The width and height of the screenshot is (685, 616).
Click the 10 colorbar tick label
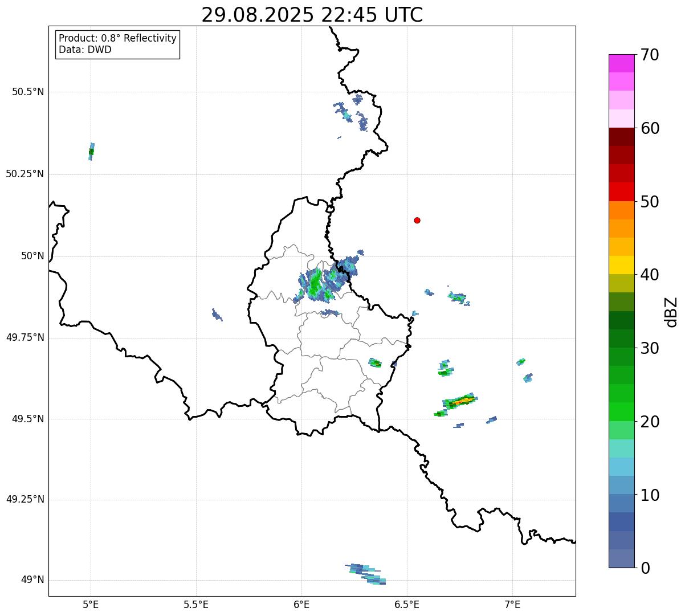pyautogui.click(x=650, y=495)
